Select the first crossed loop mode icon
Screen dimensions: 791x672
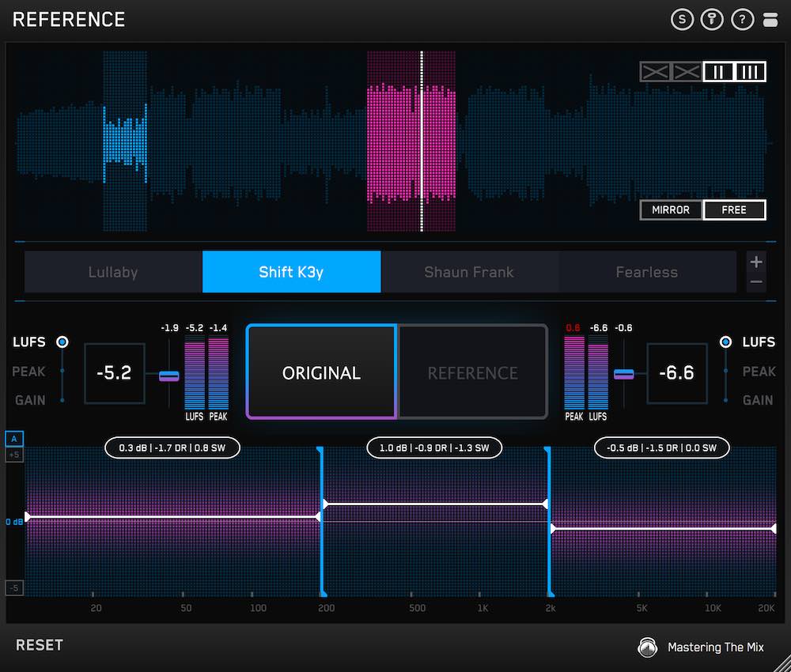pos(655,72)
